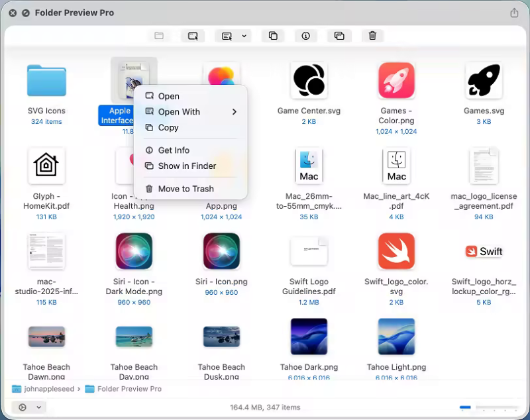Open the SVG Icons folder
The height and width of the screenshot is (420, 530).
[46, 81]
